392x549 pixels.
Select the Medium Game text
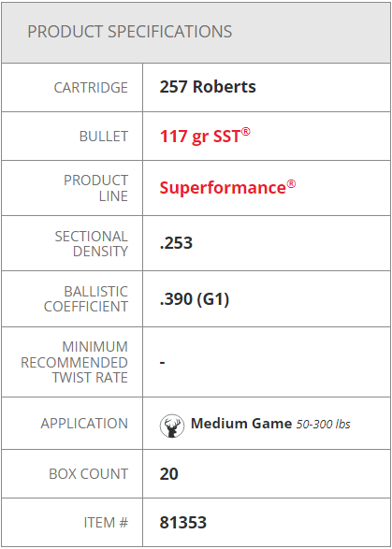click(x=241, y=424)
